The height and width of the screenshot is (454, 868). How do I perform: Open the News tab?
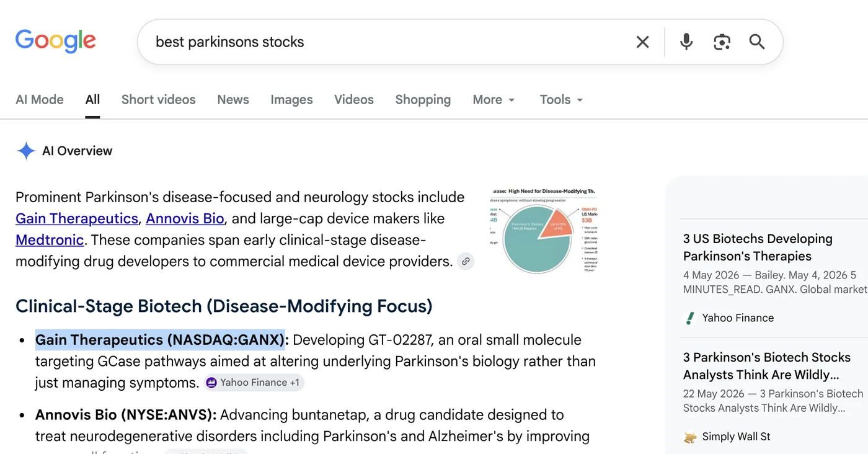[233, 99]
